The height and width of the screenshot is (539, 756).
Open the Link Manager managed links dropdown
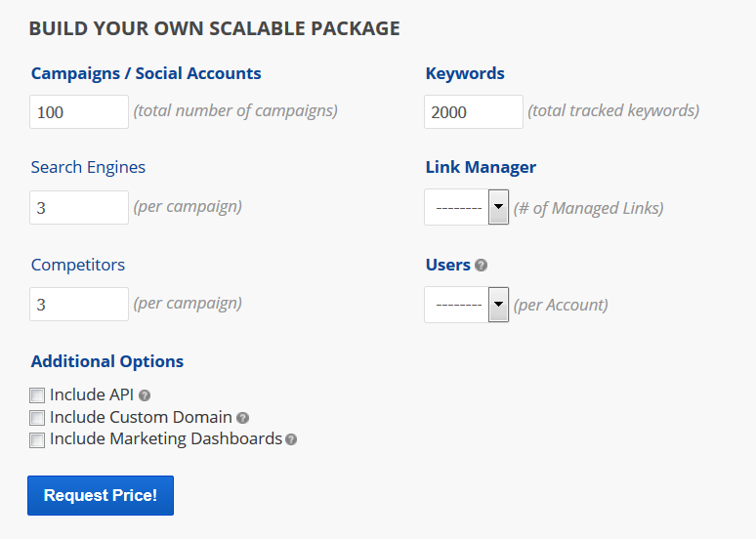[467, 207]
